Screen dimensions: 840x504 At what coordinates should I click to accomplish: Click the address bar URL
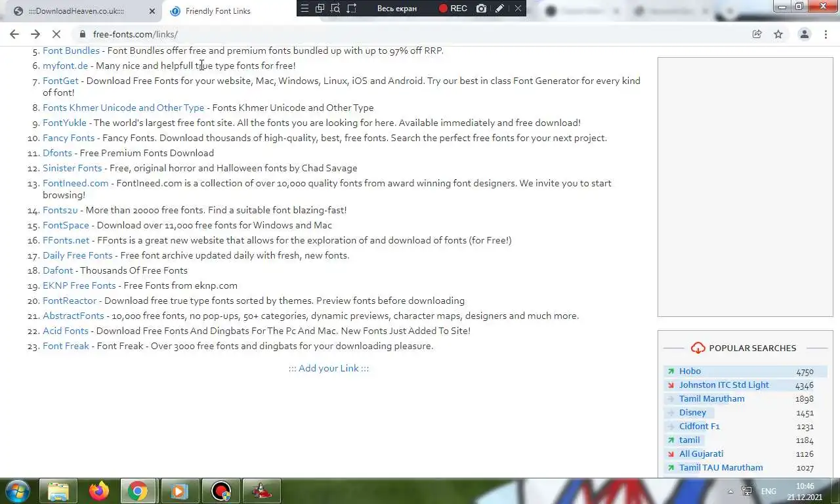click(x=135, y=34)
